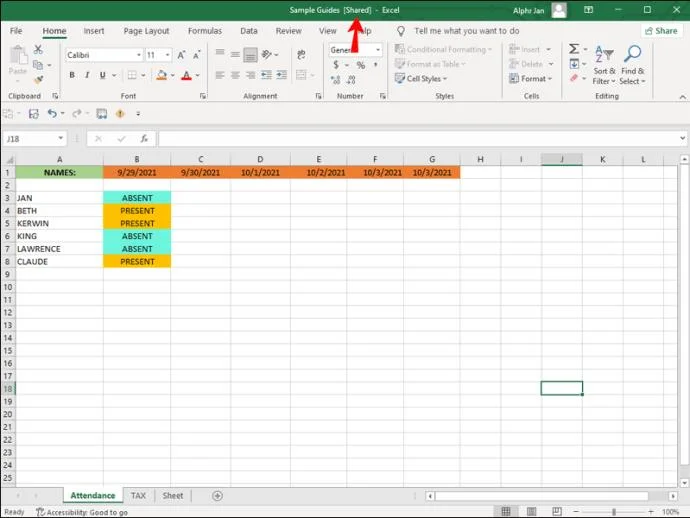Image resolution: width=690 pixels, height=518 pixels.
Task: Open the Review ribbon tab
Action: (x=288, y=31)
